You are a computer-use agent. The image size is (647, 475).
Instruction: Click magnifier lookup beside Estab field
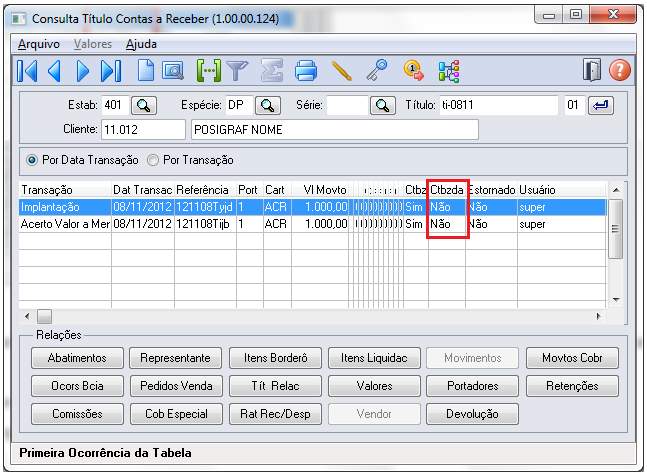pyautogui.click(x=144, y=106)
